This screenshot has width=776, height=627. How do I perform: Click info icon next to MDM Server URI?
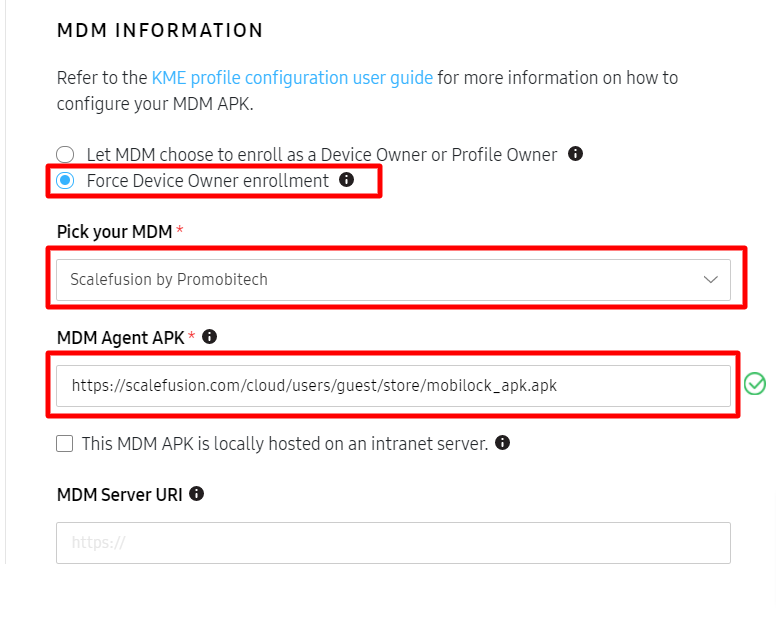196,493
